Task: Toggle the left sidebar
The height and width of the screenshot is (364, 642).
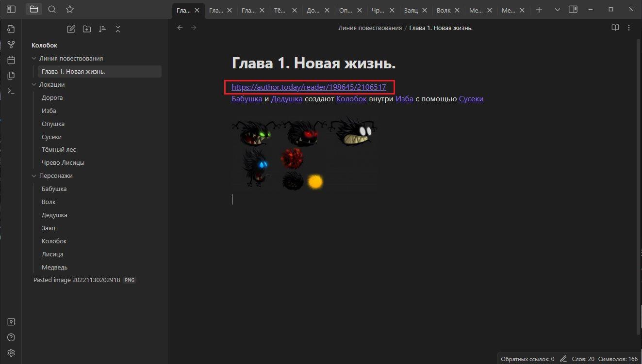Action: coord(11,9)
